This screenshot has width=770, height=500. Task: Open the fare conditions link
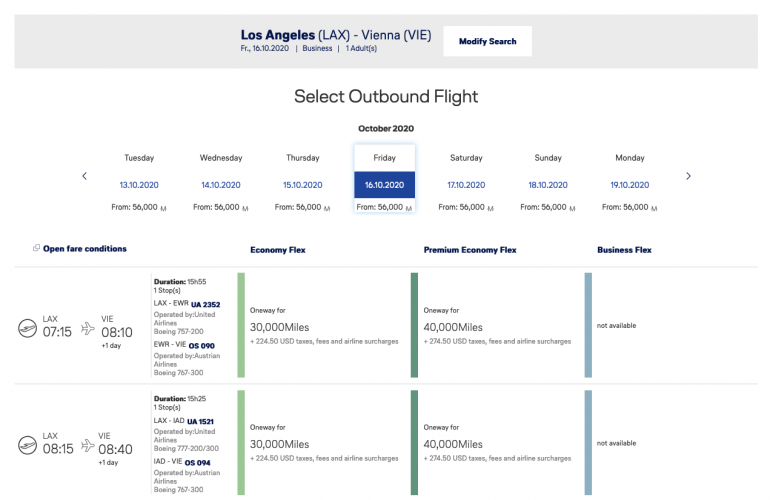[84, 249]
